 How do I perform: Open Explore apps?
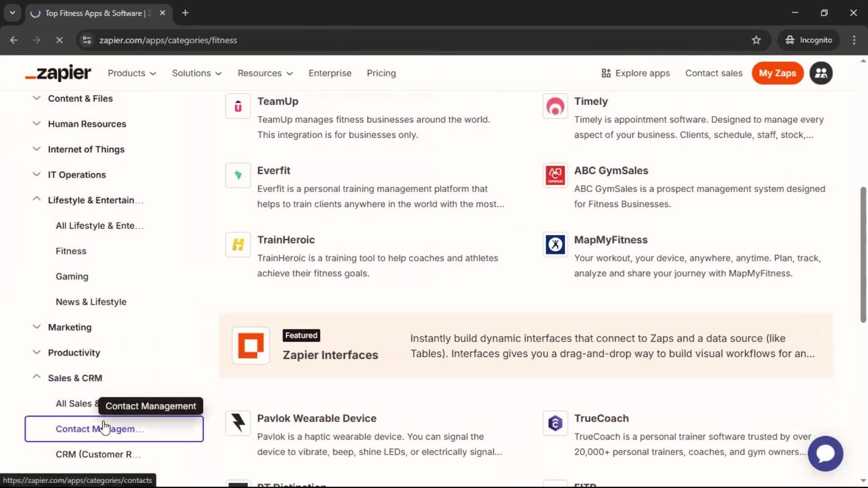tap(636, 73)
